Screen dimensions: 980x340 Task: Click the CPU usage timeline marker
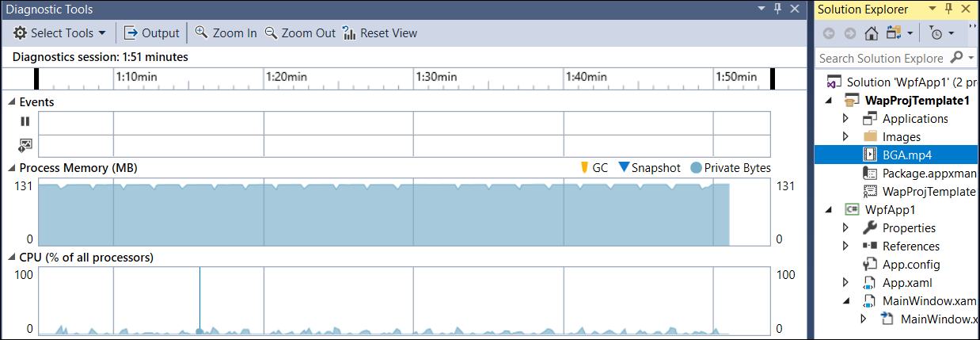click(199, 332)
